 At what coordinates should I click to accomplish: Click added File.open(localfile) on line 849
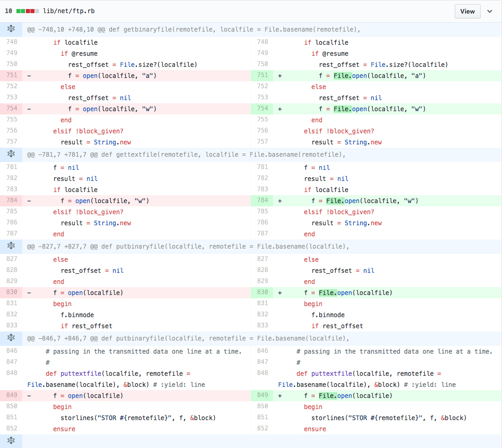click(355, 395)
